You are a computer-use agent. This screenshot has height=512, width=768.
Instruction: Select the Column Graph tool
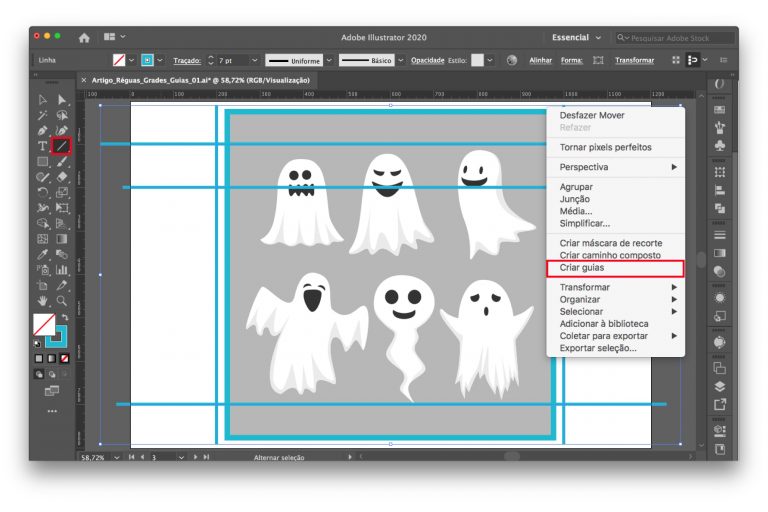[x=62, y=269]
